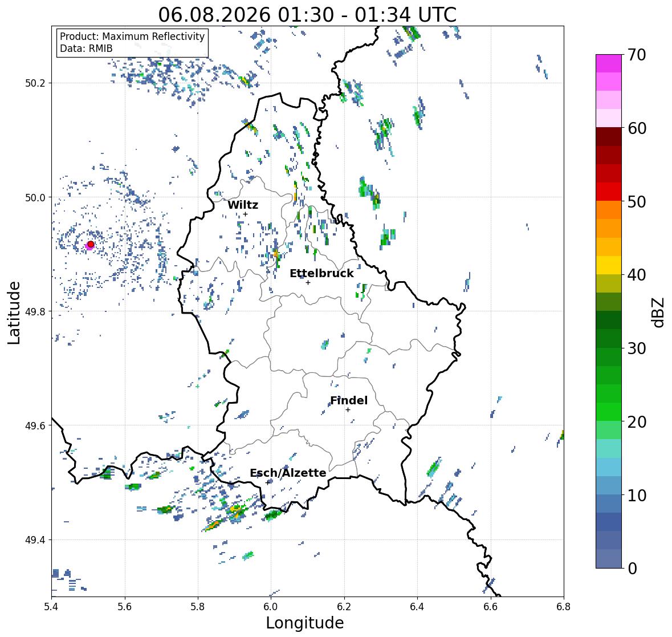Click the yellow colorbar segment above 40
Screen dimensions: 672x637
(x=609, y=265)
